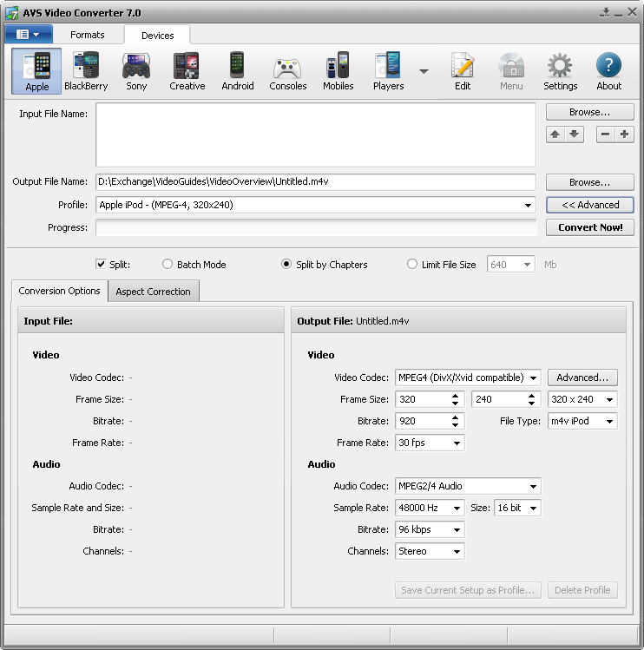The width and height of the screenshot is (644, 650).
Task: Open the Edit tool
Action: (463, 71)
